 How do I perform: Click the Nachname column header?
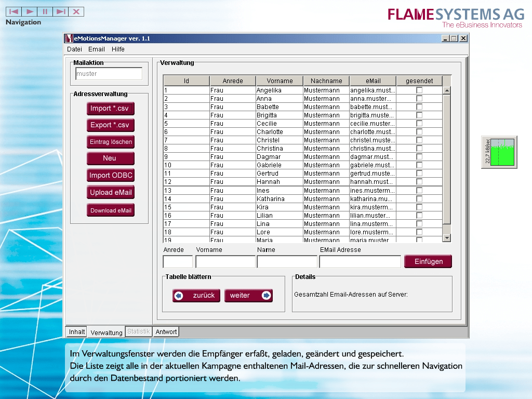click(x=326, y=81)
